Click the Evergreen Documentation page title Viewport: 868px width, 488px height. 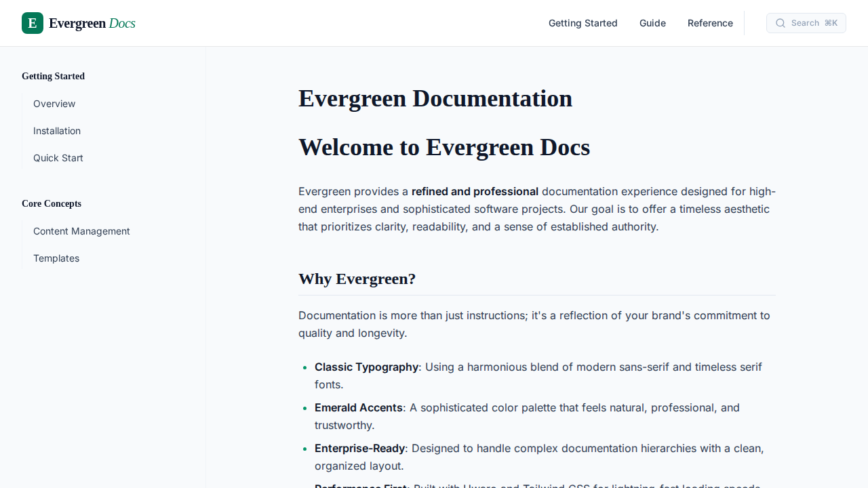click(x=435, y=98)
